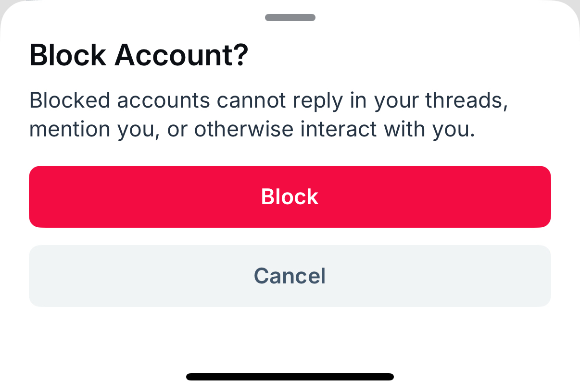This screenshot has height=392, width=580.
Task: Click the black home indicator bar
Action: (x=290, y=377)
